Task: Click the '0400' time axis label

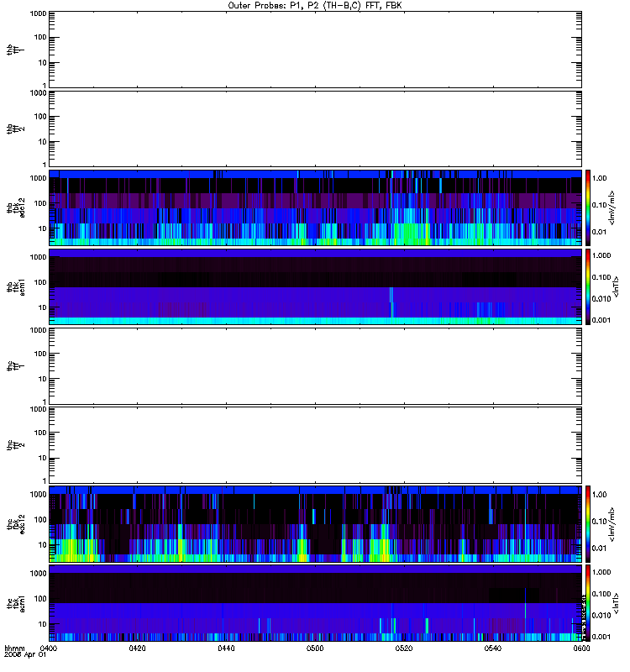Action: pyautogui.click(x=48, y=648)
